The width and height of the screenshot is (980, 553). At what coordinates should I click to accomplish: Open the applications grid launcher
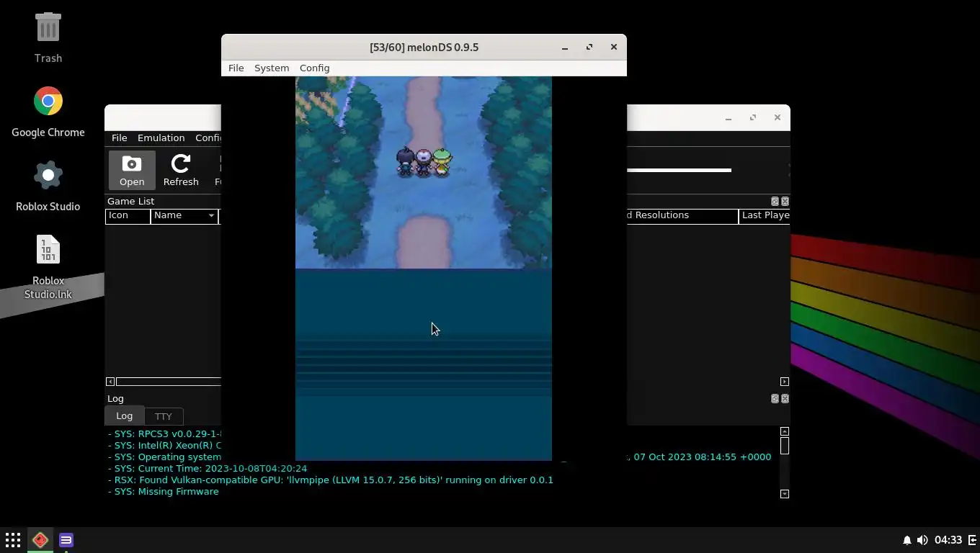tap(13, 539)
